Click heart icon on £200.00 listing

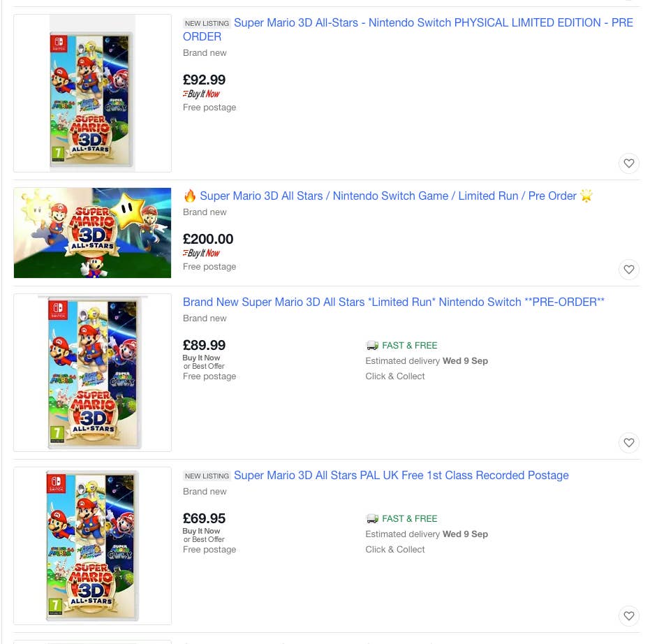coord(628,270)
